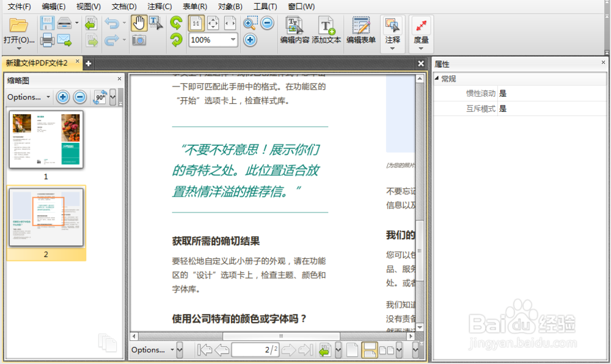Screen dimensions: 611x364
Task: Open the 对象(B) menu
Action: click(230, 7)
